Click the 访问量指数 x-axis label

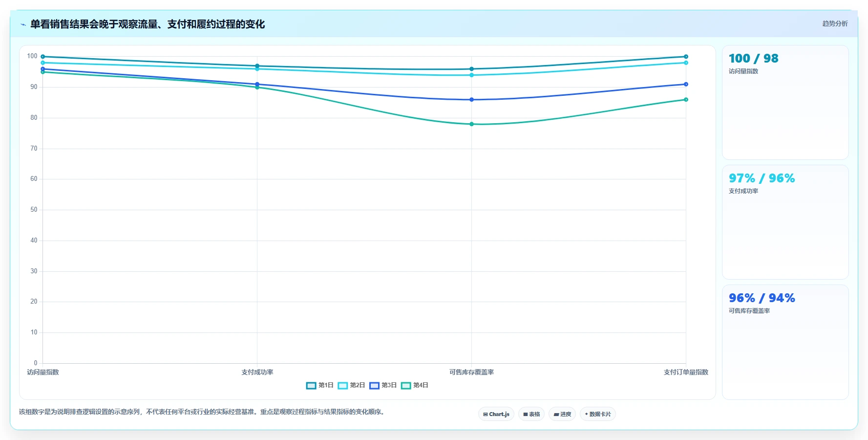coord(43,372)
